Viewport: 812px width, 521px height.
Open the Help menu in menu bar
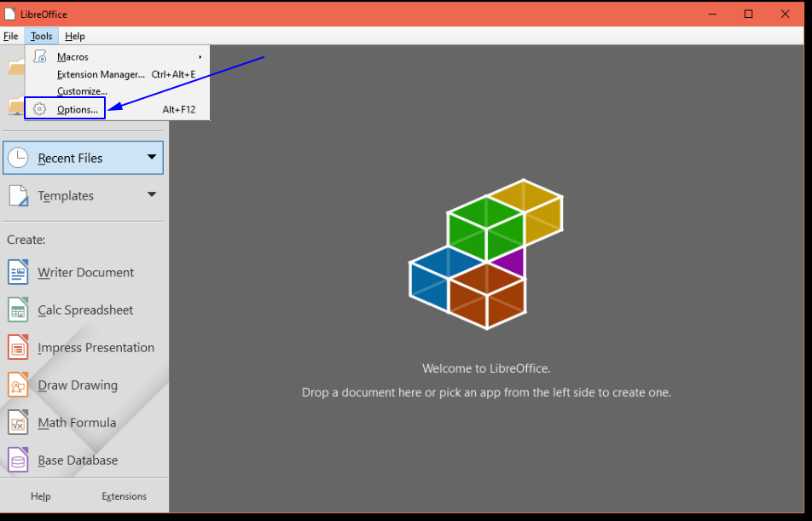click(75, 37)
